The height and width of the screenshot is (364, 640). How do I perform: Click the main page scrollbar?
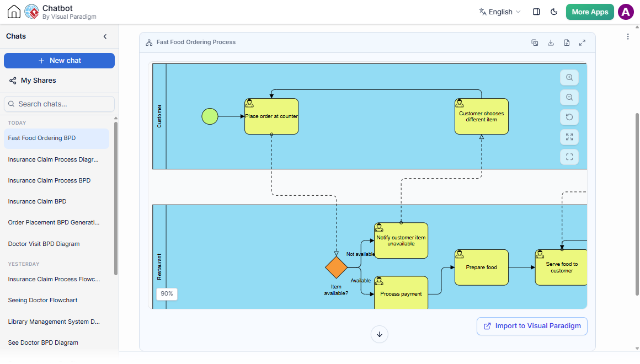click(637, 204)
